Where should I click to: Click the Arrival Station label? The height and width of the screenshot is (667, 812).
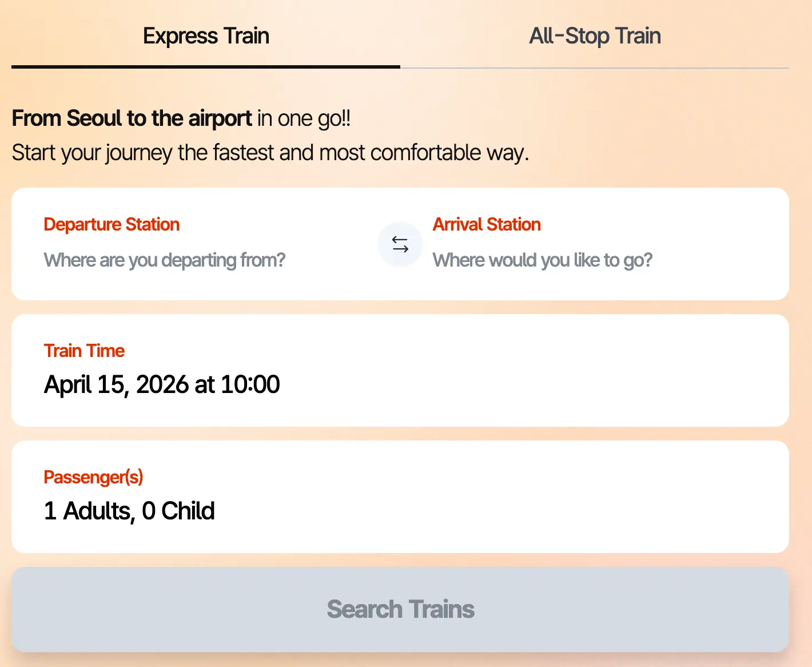coord(487,224)
